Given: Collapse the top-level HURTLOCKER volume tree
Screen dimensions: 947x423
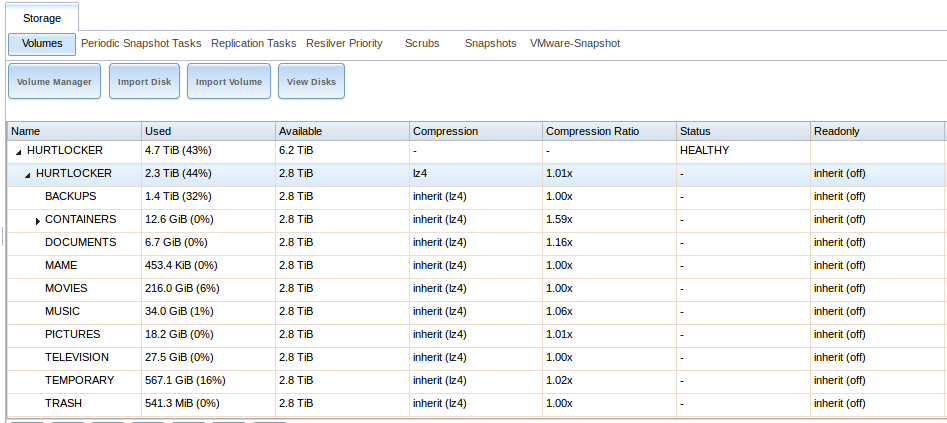Looking at the screenshot, I should coord(18,151).
